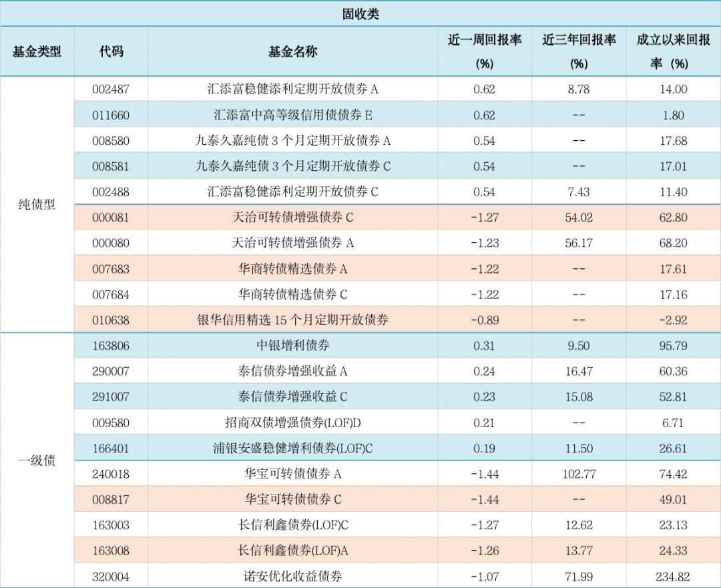The image size is (721, 588).
Task: Click fund code 166401
Action: point(111,449)
